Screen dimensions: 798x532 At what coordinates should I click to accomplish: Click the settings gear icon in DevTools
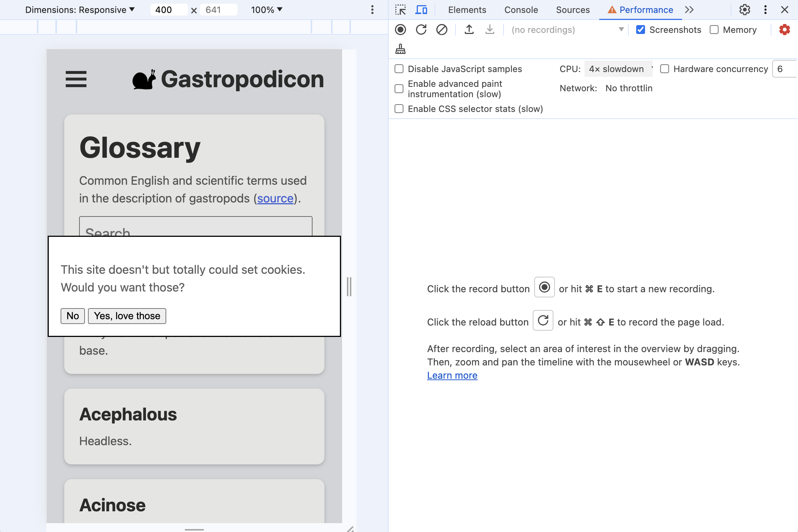(745, 10)
